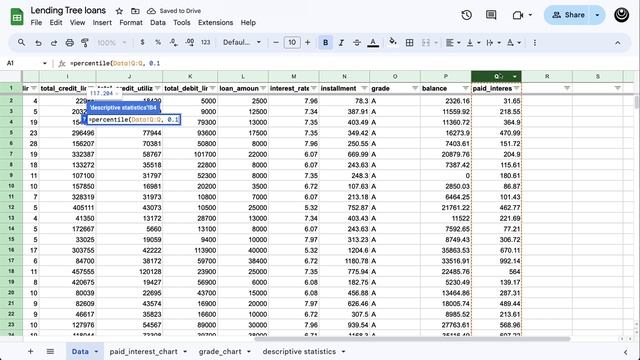Viewport: 640px width, 360px height.
Task: Undo the last action
Action: click(x=38, y=42)
